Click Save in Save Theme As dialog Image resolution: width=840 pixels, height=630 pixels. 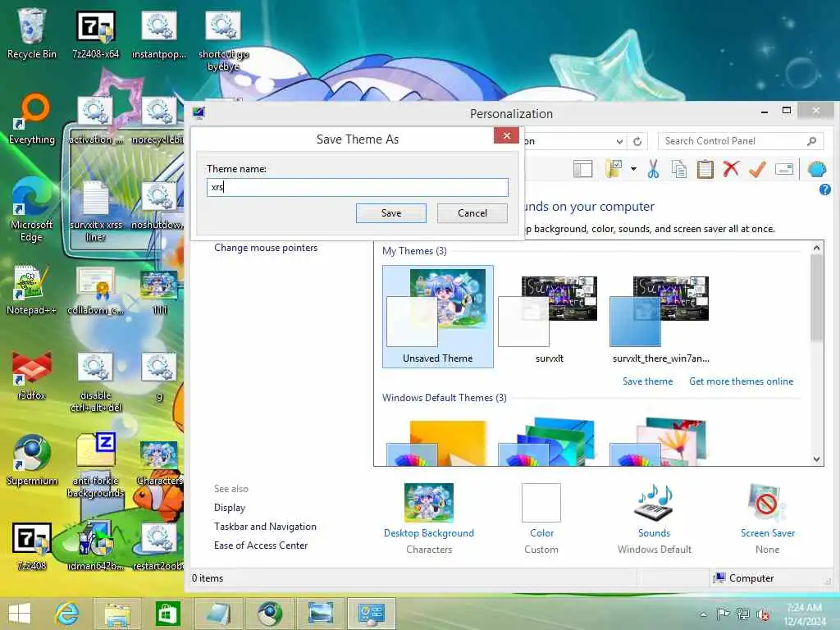pyautogui.click(x=391, y=213)
